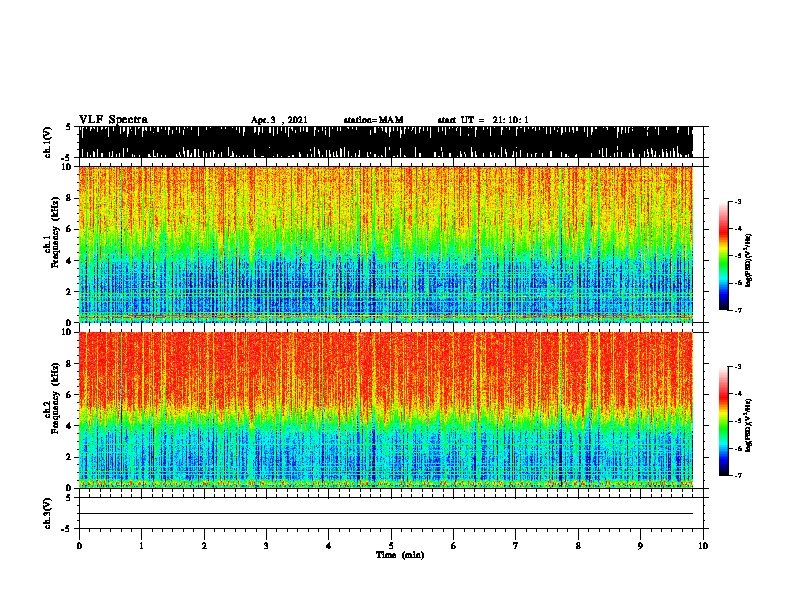Screen dimensions: 792x612
Task: Click the time axis tick label '7'
Action: click(x=516, y=546)
